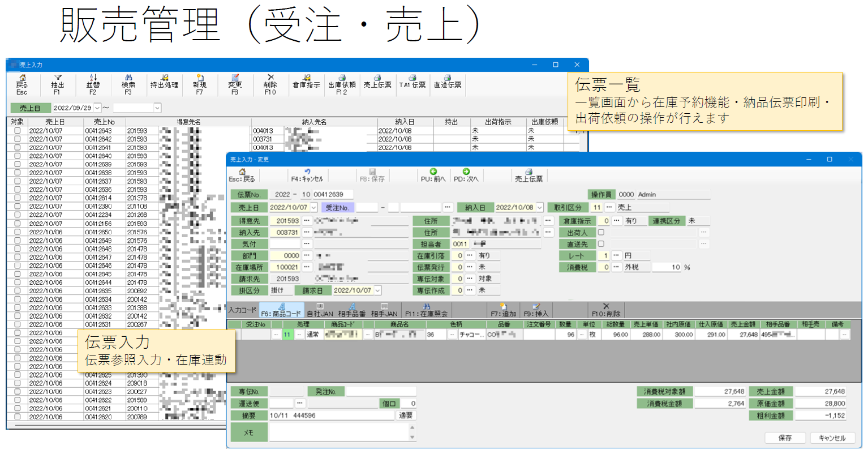
Task: Enable the 出荷人 checkbox
Action: pyautogui.click(x=601, y=233)
